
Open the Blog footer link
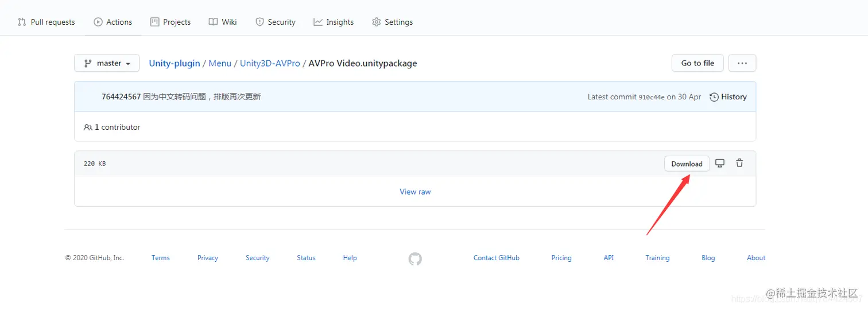(x=708, y=258)
